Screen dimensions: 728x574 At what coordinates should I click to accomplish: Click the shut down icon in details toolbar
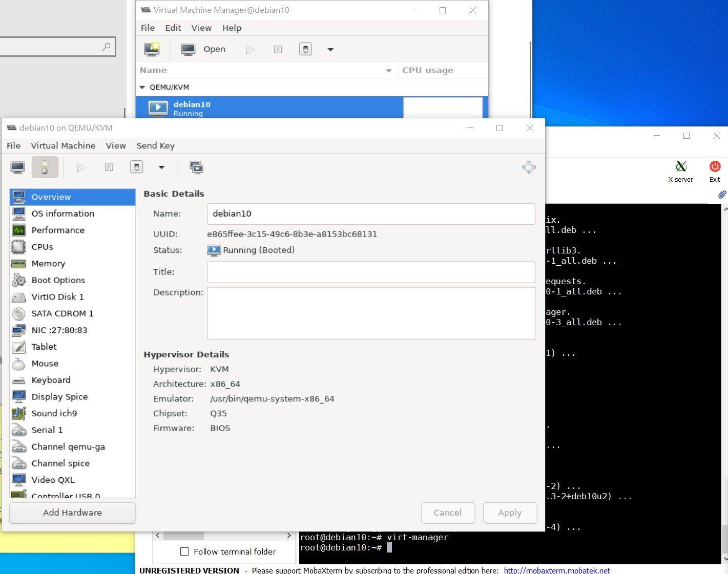[x=136, y=167]
